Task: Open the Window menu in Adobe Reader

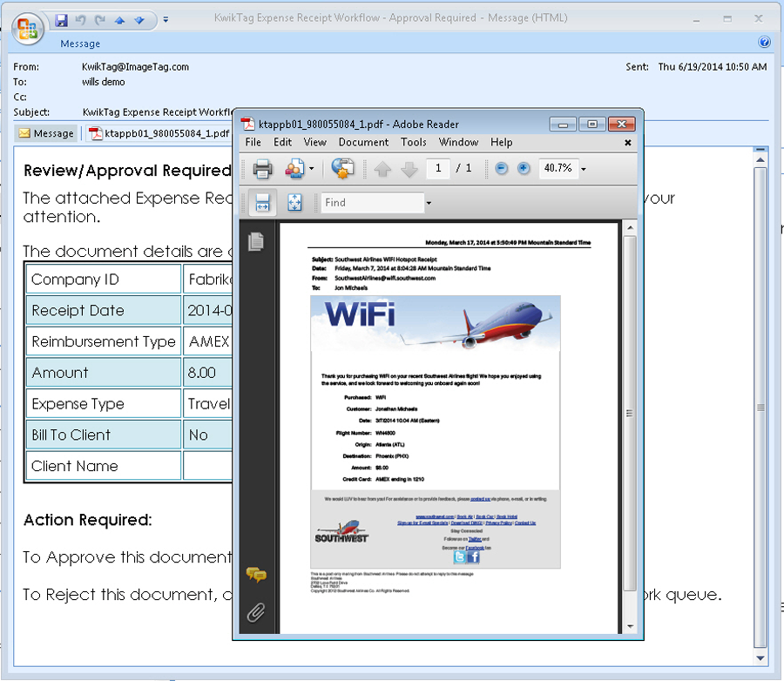Action: coord(458,143)
